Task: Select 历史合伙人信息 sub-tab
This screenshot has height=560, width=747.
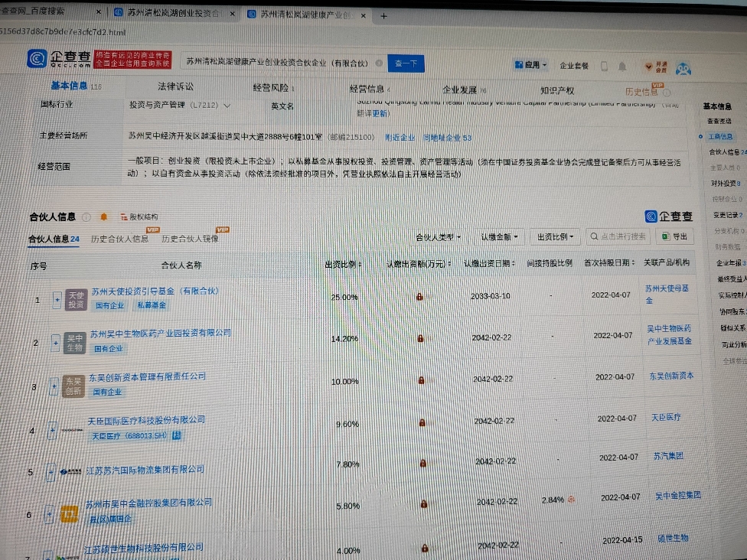Action: pyautogui.click(x=119, y=239)
